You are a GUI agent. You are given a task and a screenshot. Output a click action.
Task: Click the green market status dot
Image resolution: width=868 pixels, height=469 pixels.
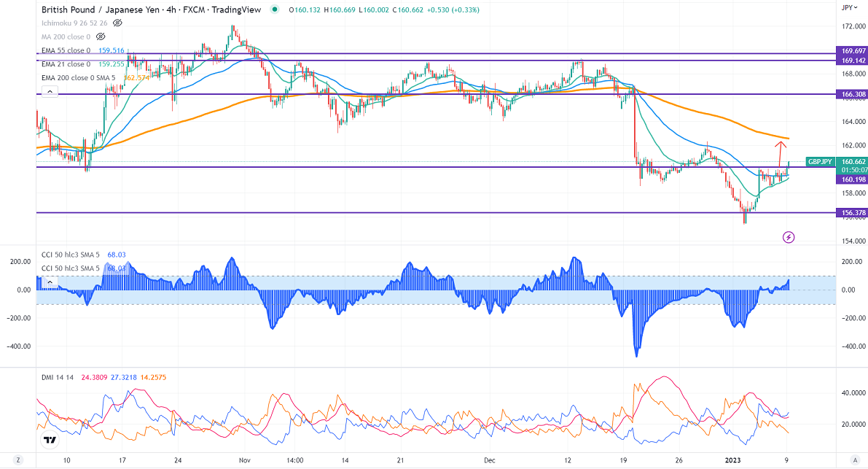275,9
